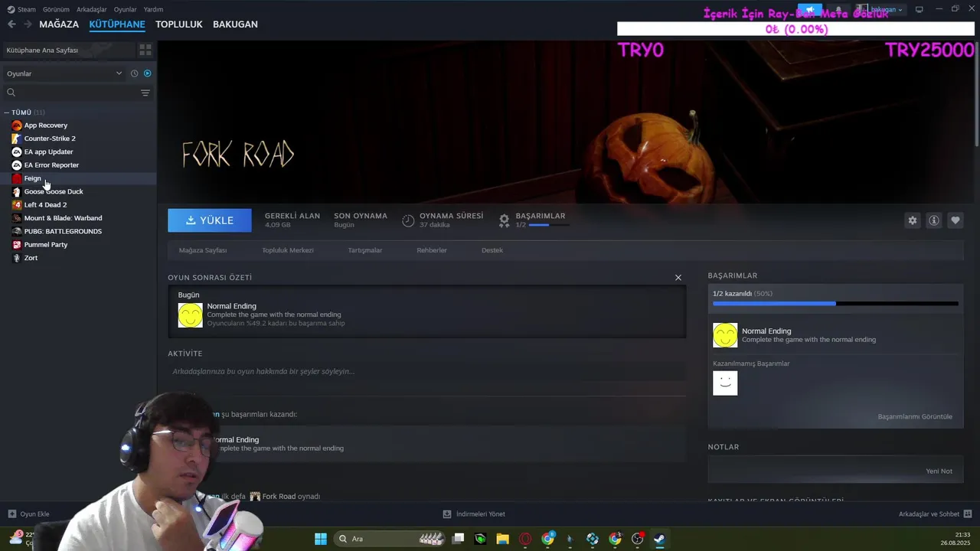Switch library to grid view icon
The width and height of the screenshot is (980, 551).
click(x=145, y=50)
